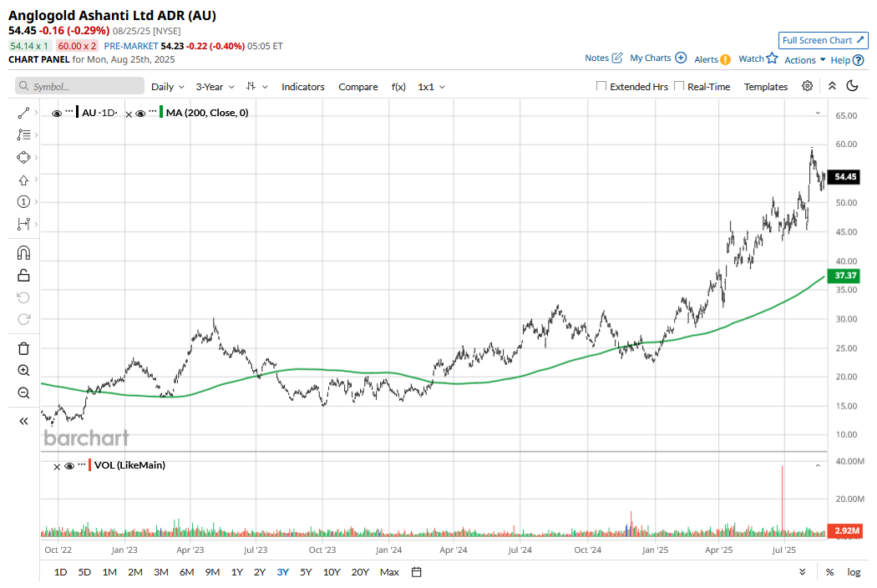
Task: Add to My Charts
Action: 658,58
